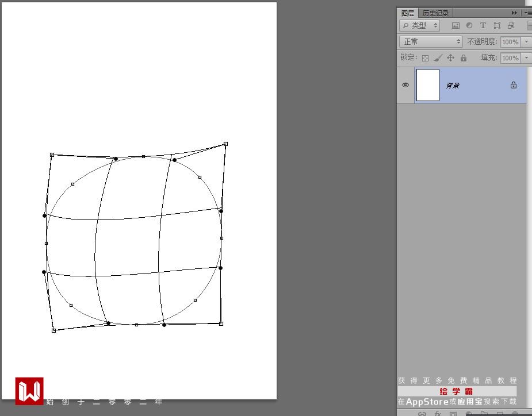Open the 正常 blend mode dropdown
532x416 pixels.
[x=431, y=42]
